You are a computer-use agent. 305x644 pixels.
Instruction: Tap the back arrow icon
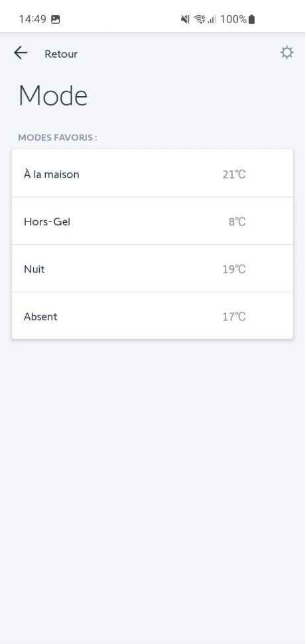(x=21, y=52)
